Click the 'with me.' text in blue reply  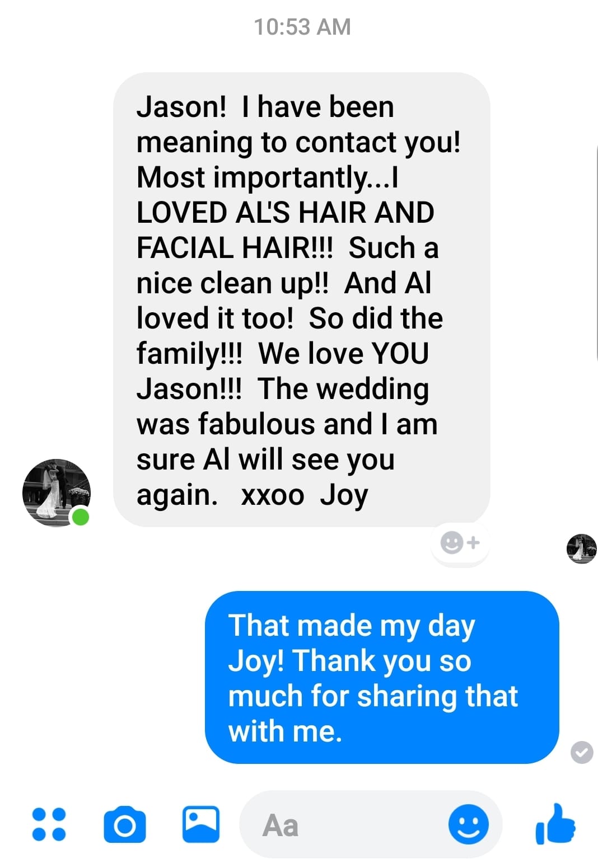[285, 731]
